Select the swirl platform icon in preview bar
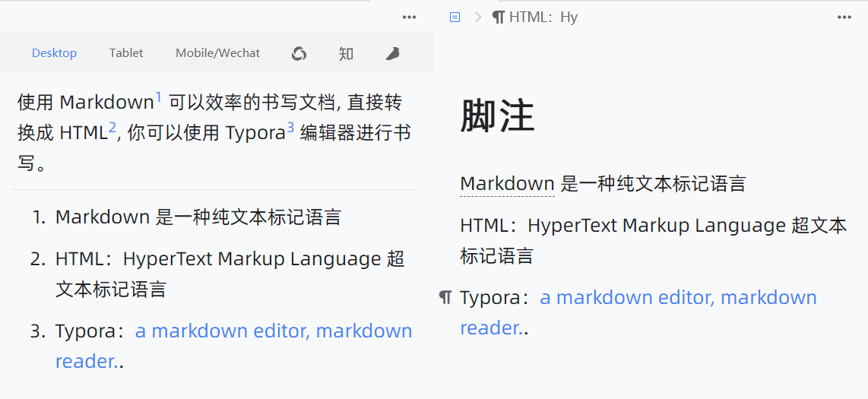The width and height of the screenshot is (868, 399). point(299,53)
